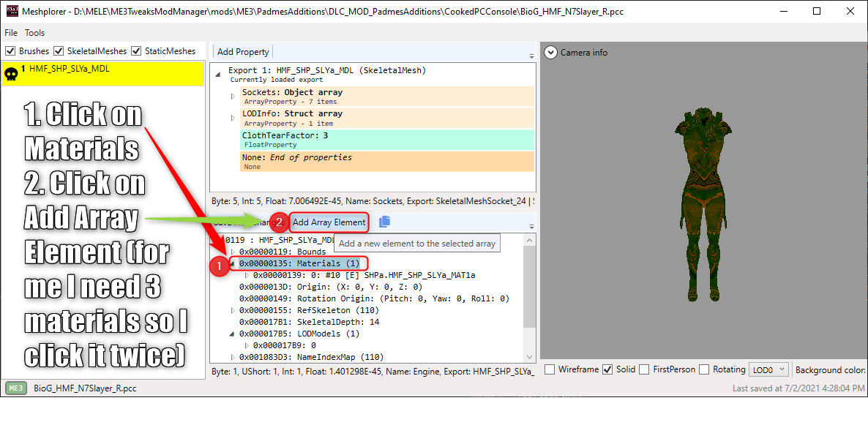Screen dimensions: 868x425
Task: Click BioG_HMF_N7Slayer_R.pcc in status bar
Action: [x=85, y=388]
